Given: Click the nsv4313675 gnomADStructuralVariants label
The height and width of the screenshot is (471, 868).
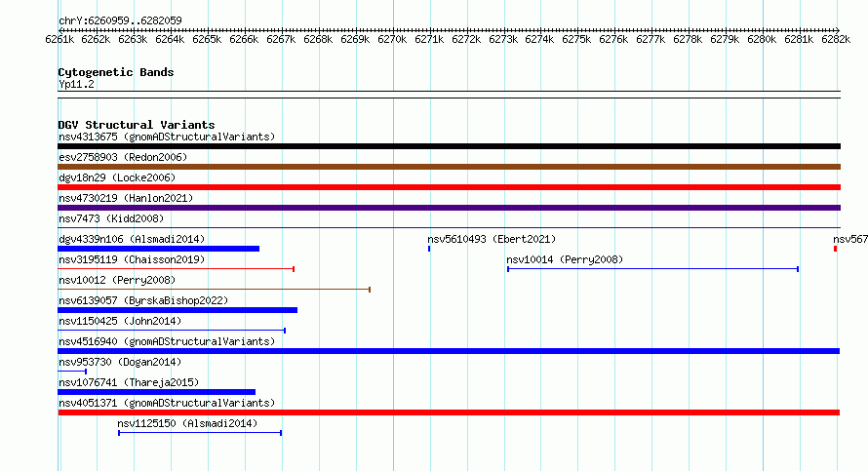Looking at the screenshot, I should (167, 137).
